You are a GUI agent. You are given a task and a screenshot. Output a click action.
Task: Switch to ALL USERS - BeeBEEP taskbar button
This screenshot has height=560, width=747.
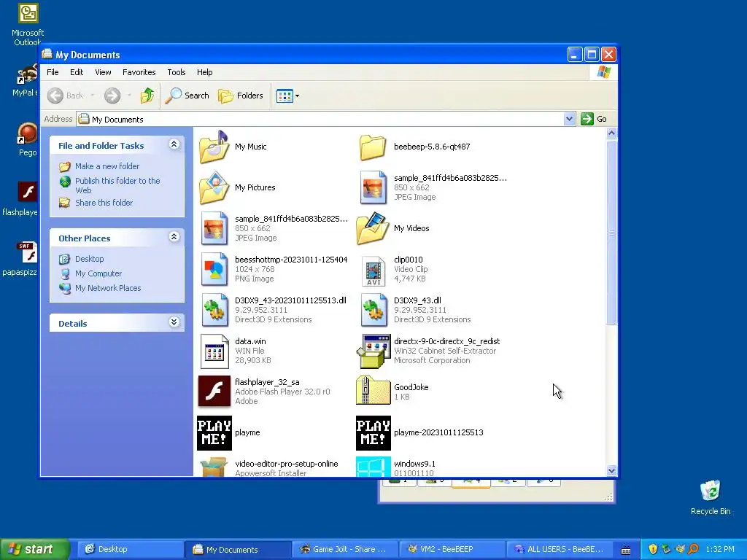(x=558, y=549)
